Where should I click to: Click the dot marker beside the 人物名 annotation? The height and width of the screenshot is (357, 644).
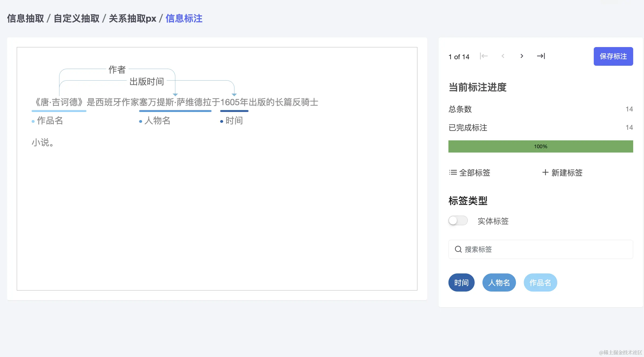click(x=140, y=121)
